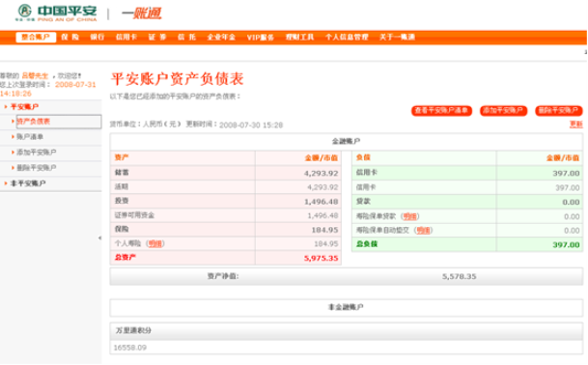The height and width of the screenshot is (365, 588).
Task: Click the 储蓄 row label
Action: 122,173
